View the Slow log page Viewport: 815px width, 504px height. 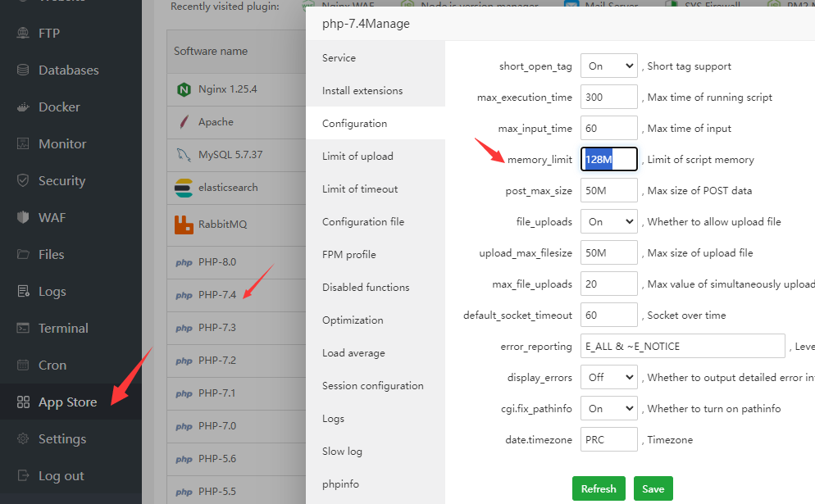(x=343, y=451)
